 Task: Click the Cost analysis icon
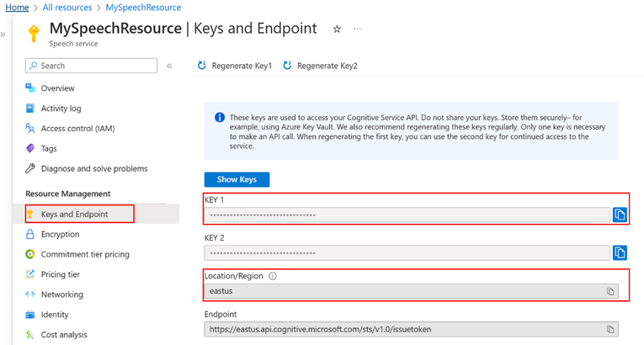tap(30, 334)
